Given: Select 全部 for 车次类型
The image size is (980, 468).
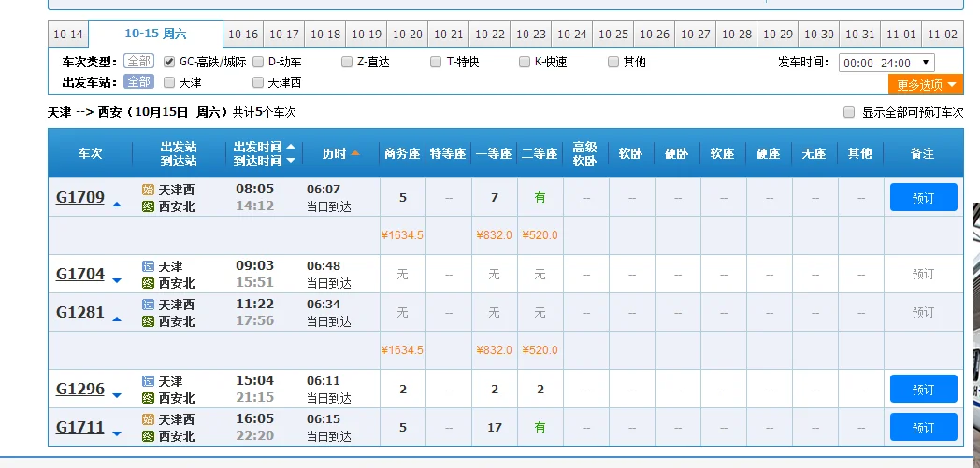Looking at the screenshot, I should [x=138, y=62].
